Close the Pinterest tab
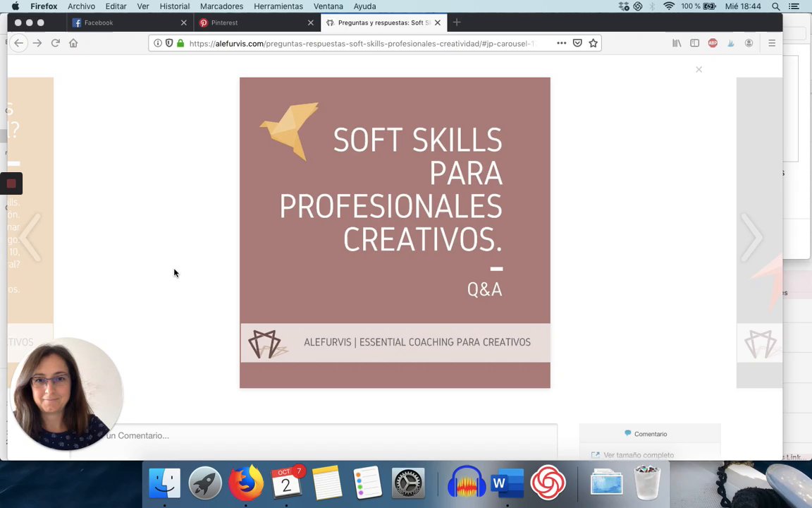The image size is (812, 508). 311,23
